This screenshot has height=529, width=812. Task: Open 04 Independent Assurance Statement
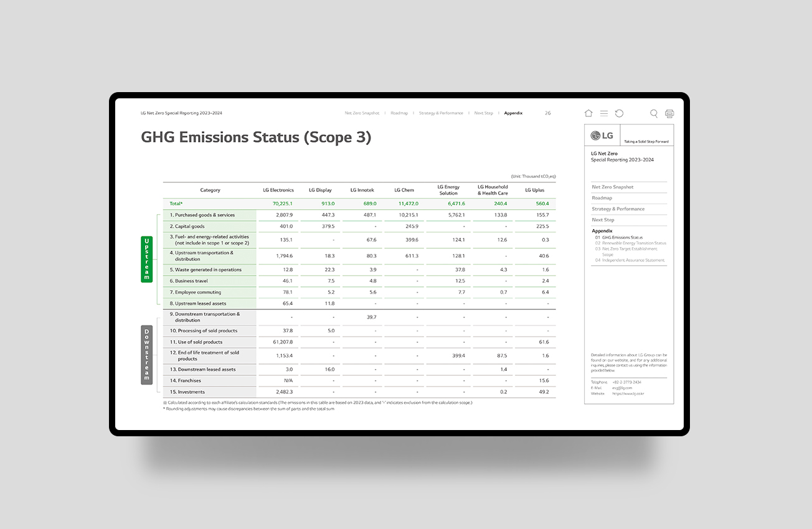click(x=630, y=260)
